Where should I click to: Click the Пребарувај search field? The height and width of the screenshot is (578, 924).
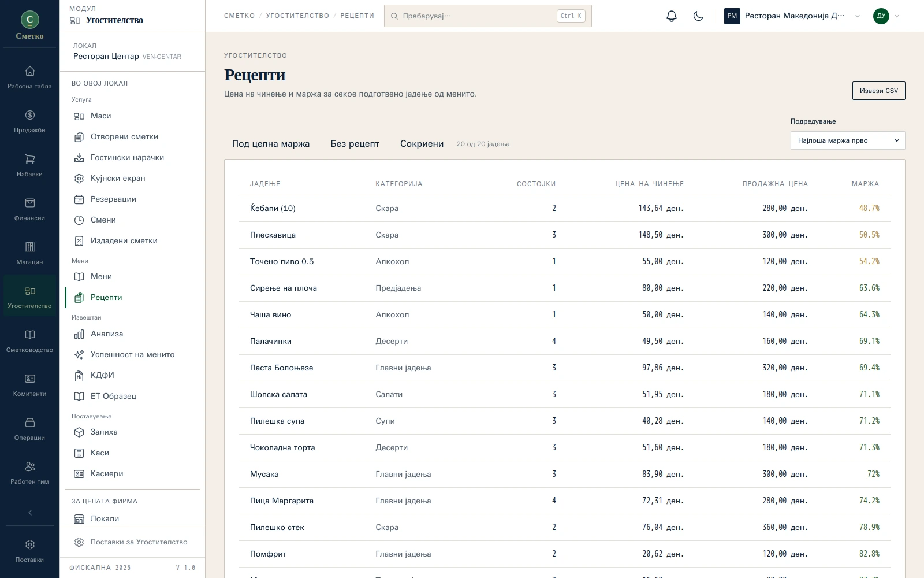[488, 16]
